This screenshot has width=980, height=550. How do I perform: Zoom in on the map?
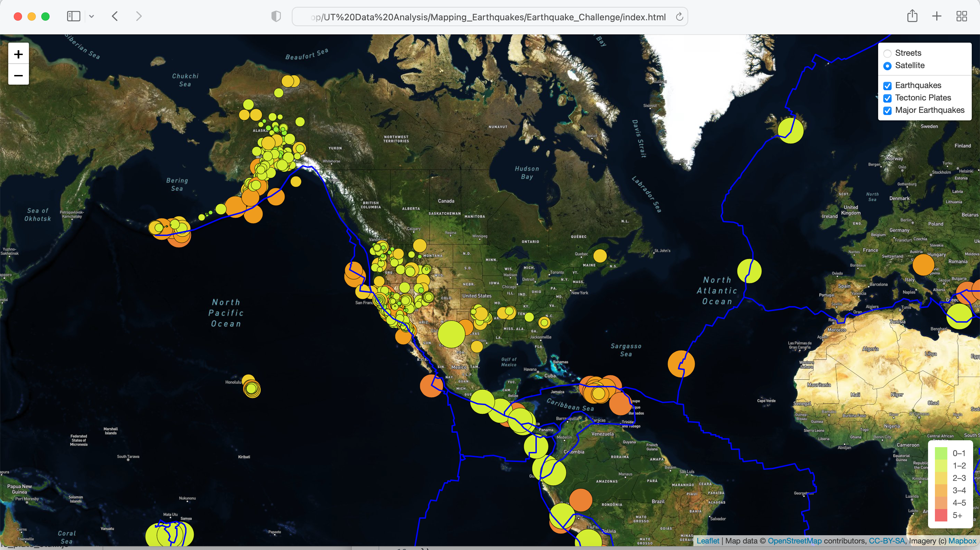(18, 54)
